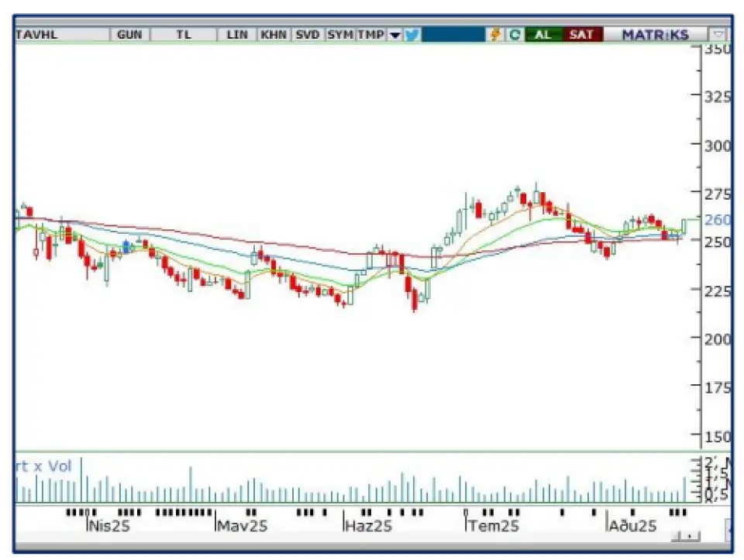
Task: Click the 225 price axis label
Action: click(x=718, y=290)
